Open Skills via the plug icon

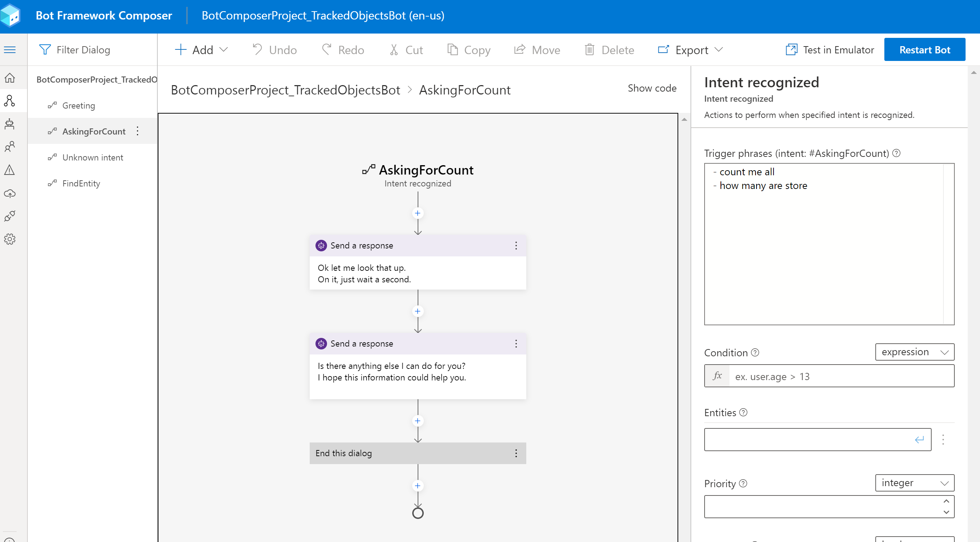[10, 216]
